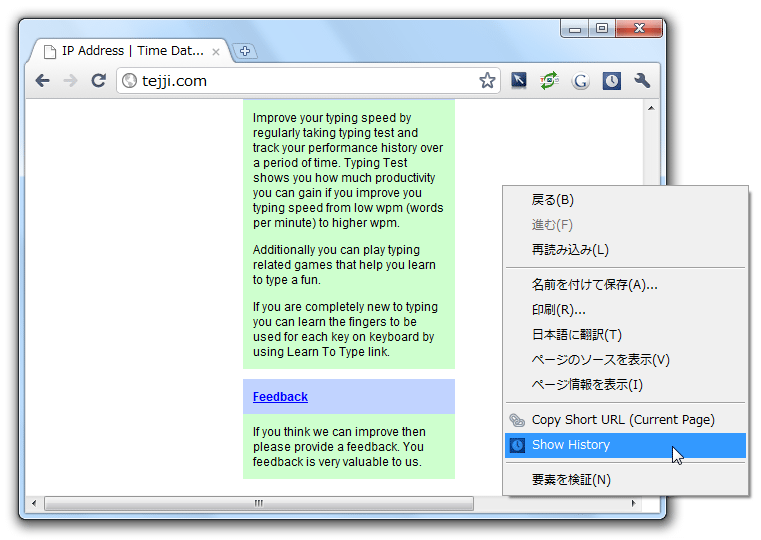Open the Feedback link
761x540 pixels.
click(280, 396)
